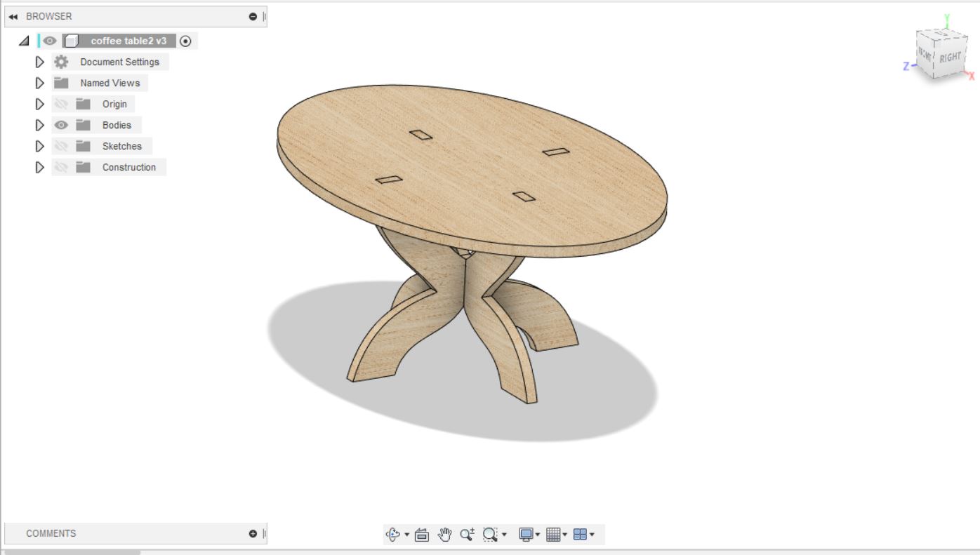Open the Orbit tool dropdown arrow
The width and height of the screenshot is (980, 555).
point(406,535)
